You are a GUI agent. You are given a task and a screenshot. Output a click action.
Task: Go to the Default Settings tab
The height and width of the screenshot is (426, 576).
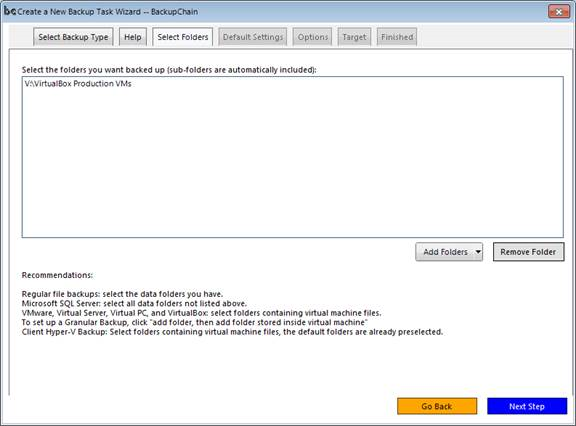(253, 37)
